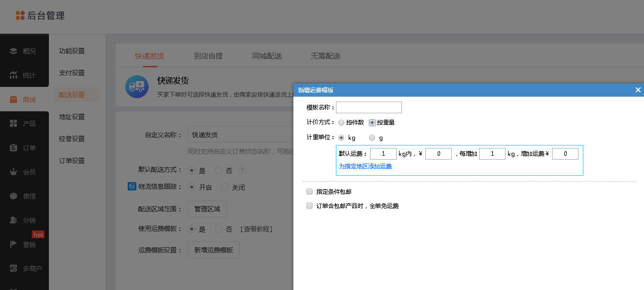
Task: Click the 营销 marketing flag icon
Action: [x=14, y=245]
